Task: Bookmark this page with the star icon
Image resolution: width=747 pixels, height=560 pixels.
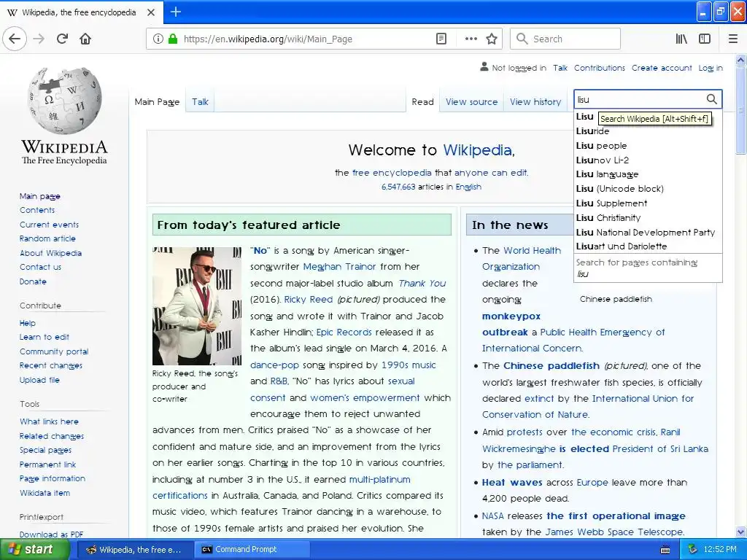Action: 492,39
